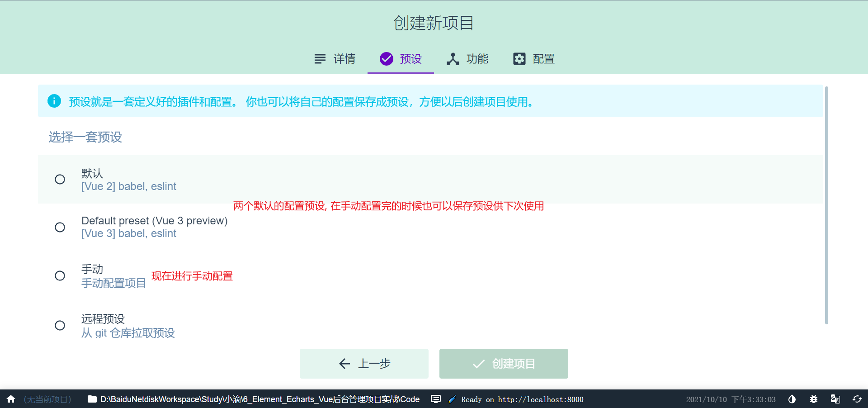
Task: Click the preset list vertical scrollbar
Action: (x=826, y=205)
